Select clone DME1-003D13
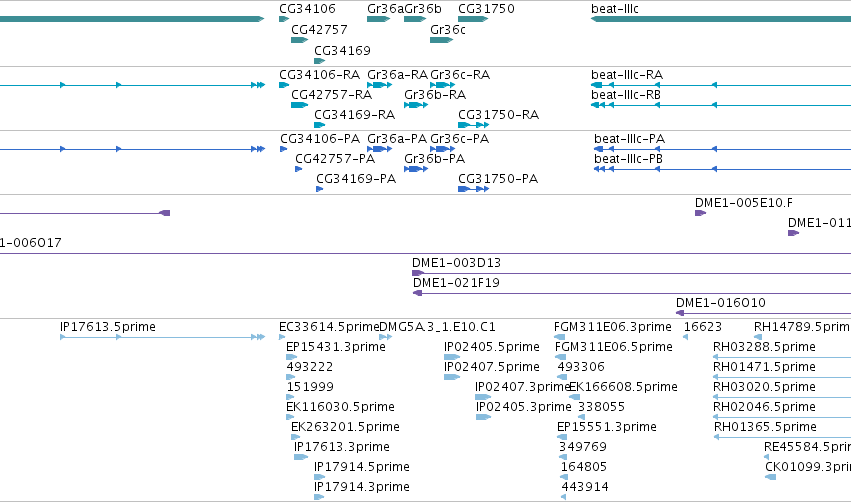 [456, 263]
